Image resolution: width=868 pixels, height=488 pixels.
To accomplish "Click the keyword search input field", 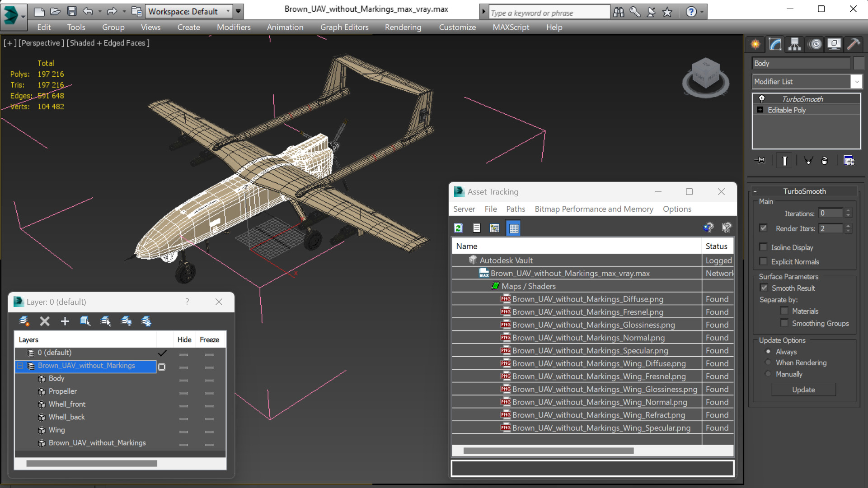I will (x=549, y=13).
